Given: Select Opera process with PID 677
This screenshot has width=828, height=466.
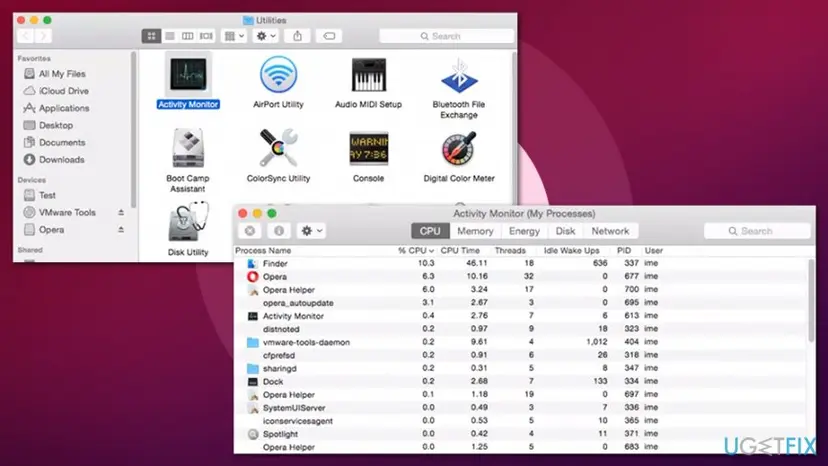Looking at the screenshot, I should pyautogui.click(x=521, y=276).
